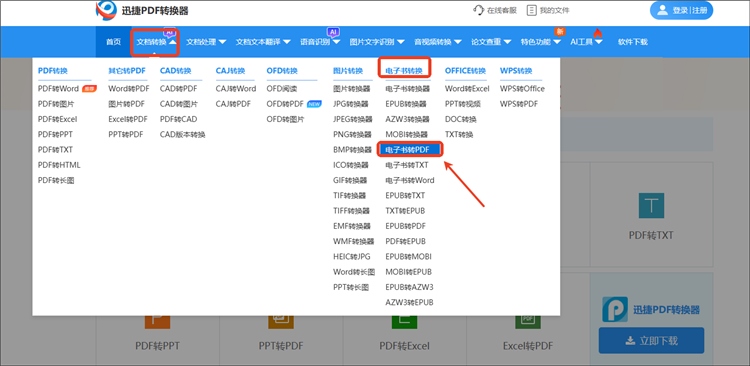The height and width of the screenshot is (366, 750).
Task: Open 软件下载 nav item
Action: 632,42
